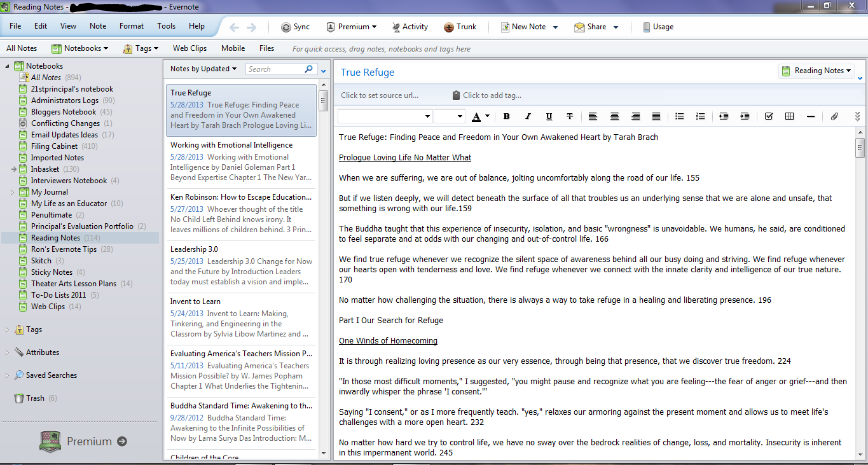Open the Edit menu

click(x=41, y=26)
